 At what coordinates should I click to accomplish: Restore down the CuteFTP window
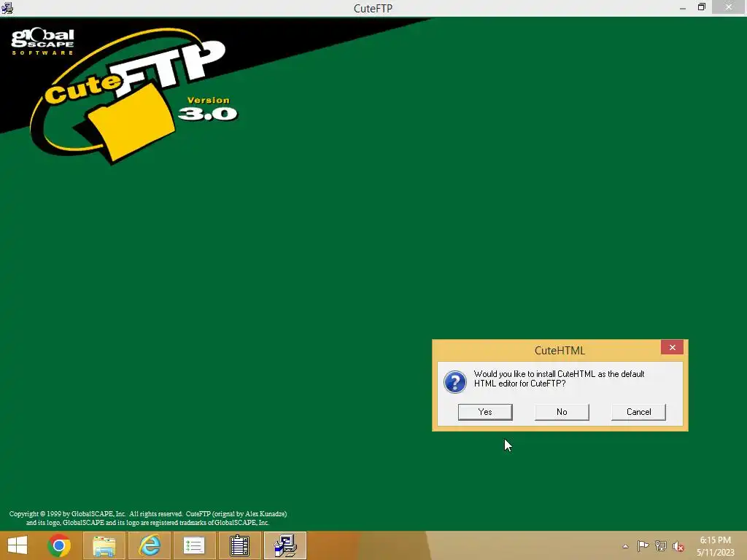coord(701,7)
